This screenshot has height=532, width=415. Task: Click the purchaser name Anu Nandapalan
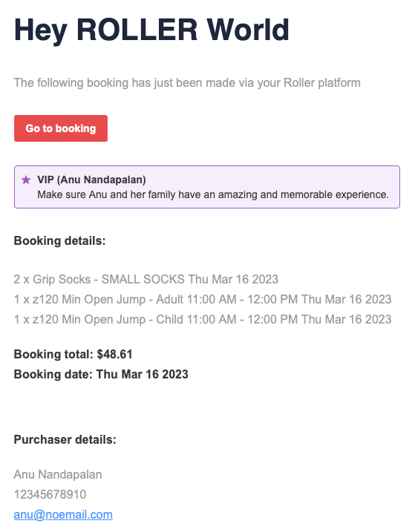[x=58, y=474]
